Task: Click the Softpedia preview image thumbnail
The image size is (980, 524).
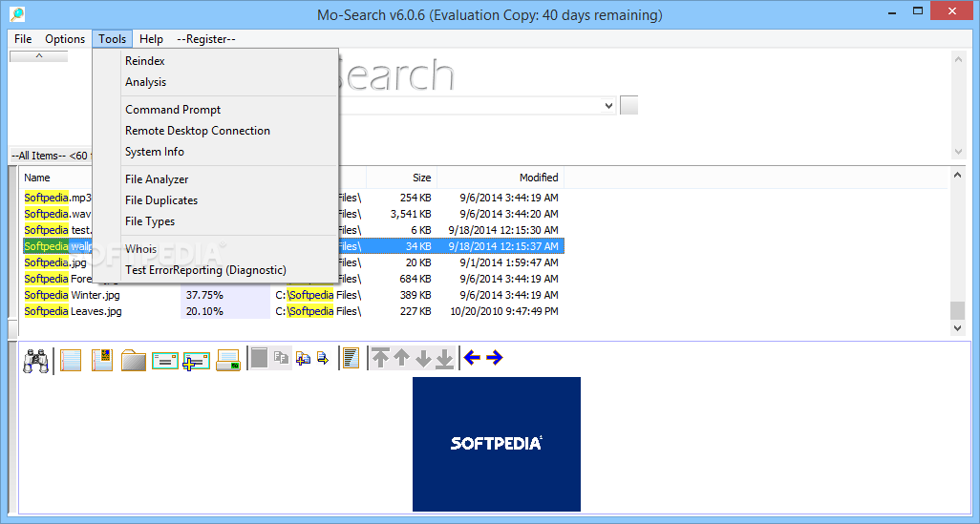Action: [497, 444]
